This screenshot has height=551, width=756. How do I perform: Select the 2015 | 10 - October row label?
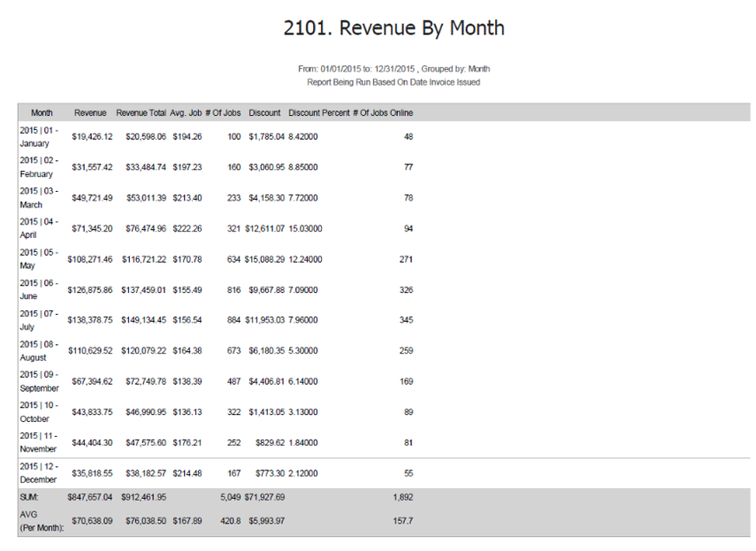(x=39, y=412)
